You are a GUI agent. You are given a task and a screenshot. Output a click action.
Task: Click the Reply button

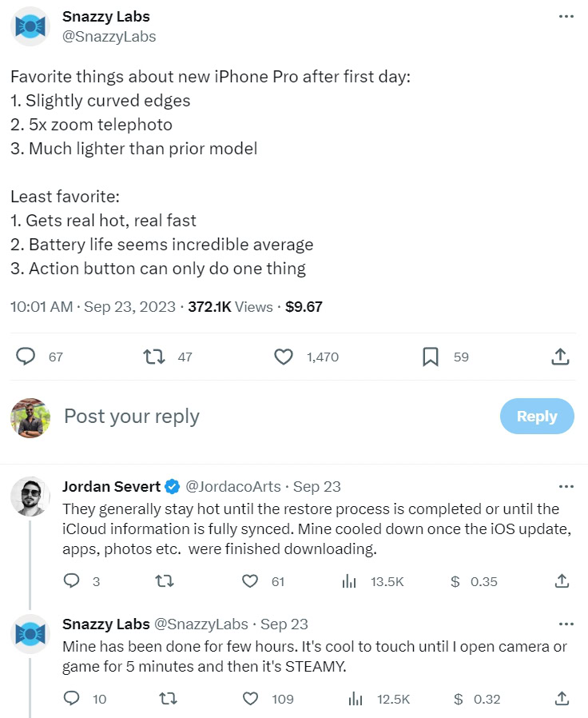coord(536,416)
